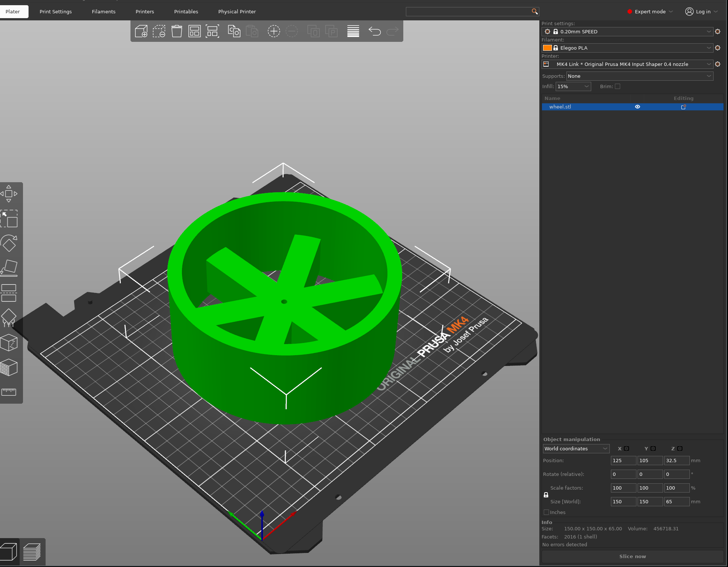Arrange objects on the bed
The image size is (728, 567).
tap(195, 31)
